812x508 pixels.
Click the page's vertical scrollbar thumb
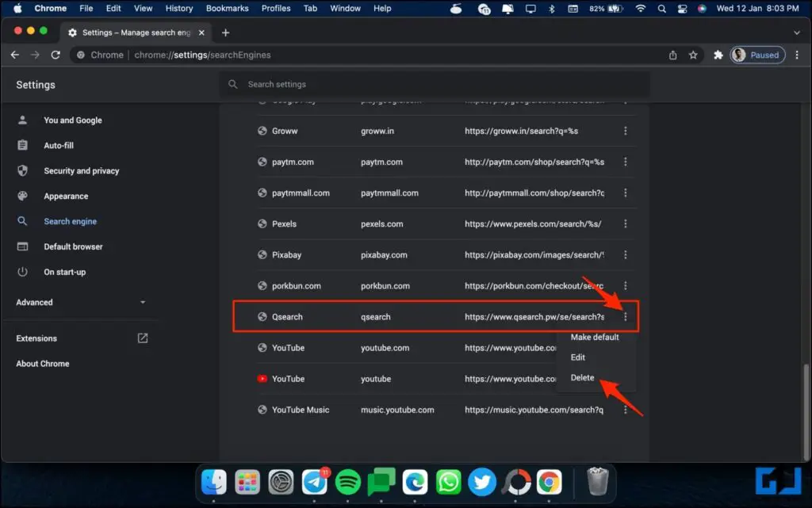[806, 412]
